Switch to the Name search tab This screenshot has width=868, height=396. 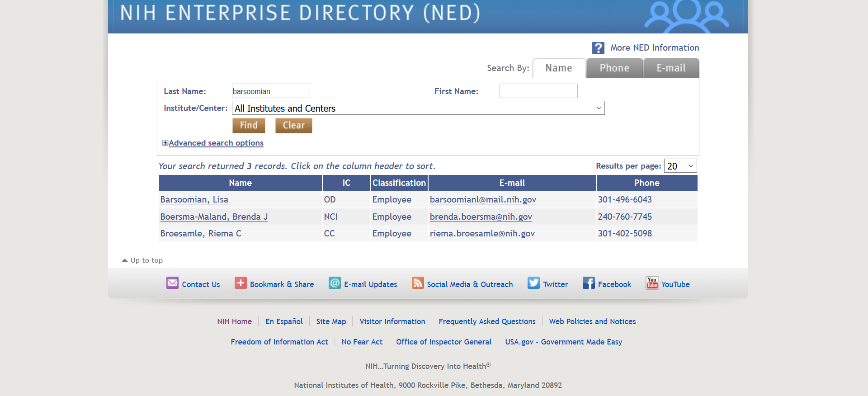(559, 68)
